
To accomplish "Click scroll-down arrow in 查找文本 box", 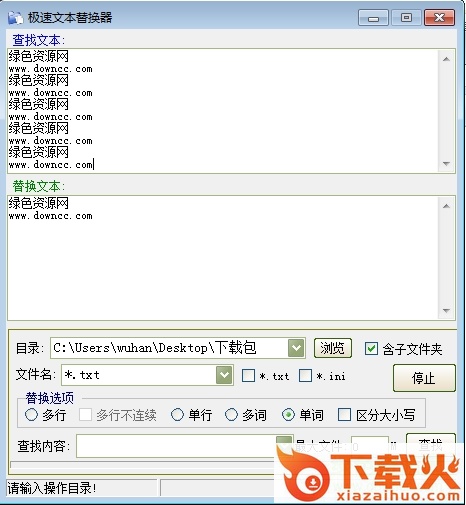I will (x=446, y=164).
